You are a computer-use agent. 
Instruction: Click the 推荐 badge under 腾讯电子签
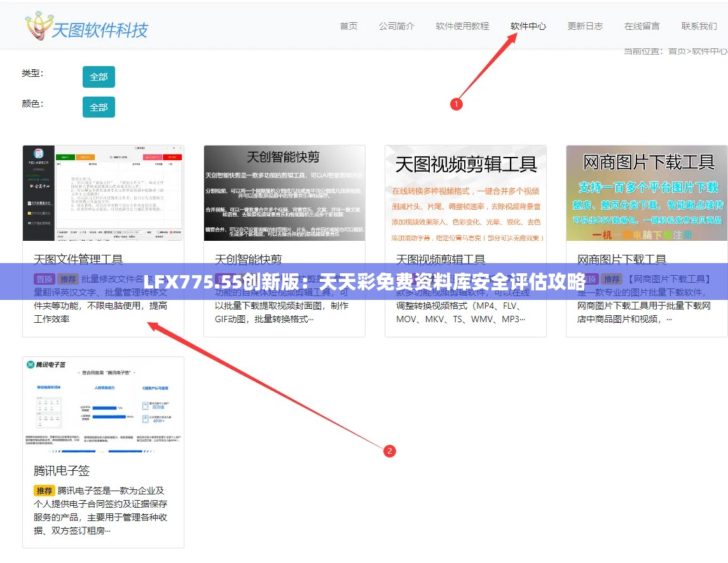pyautogui.click(x=44, y=490)
